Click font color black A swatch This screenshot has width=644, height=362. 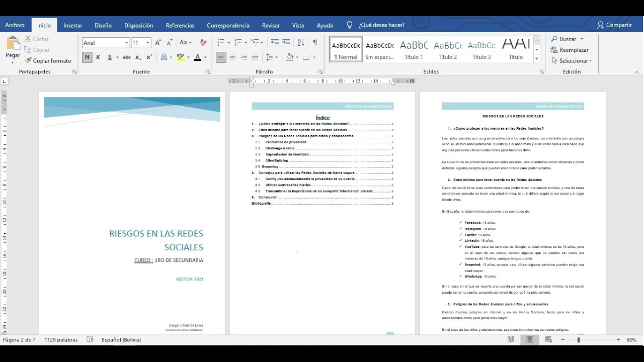[x=198, y=57]
